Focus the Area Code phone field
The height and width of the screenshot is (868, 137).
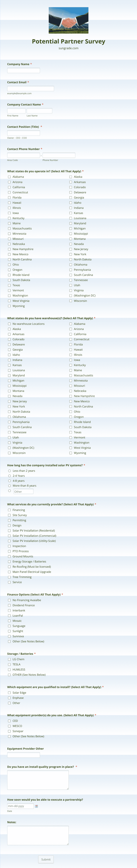[x=24, y=155]
